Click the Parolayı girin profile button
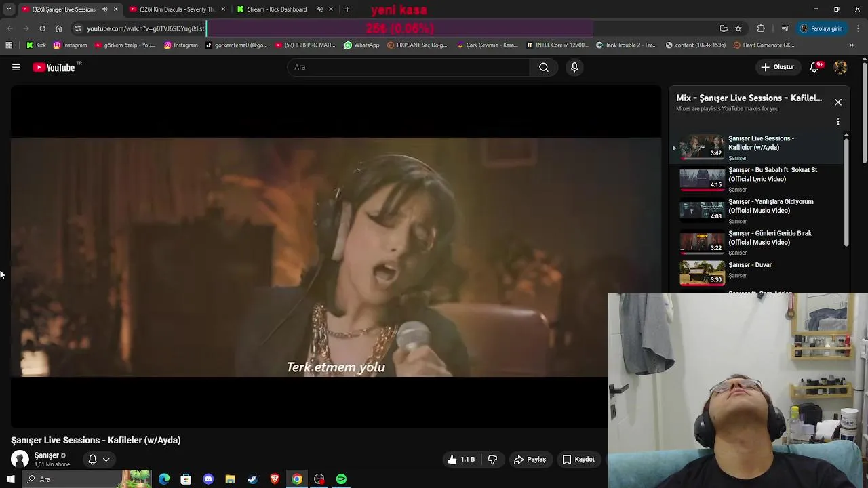Image resolution: width=868 pixels, height=488 pixels. click(821, 28)
